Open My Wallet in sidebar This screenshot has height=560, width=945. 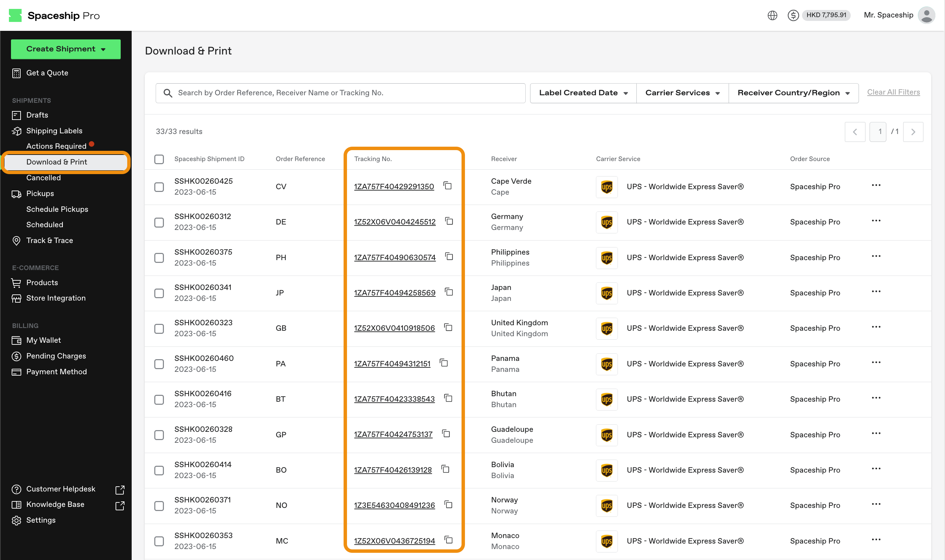(44, 340)
